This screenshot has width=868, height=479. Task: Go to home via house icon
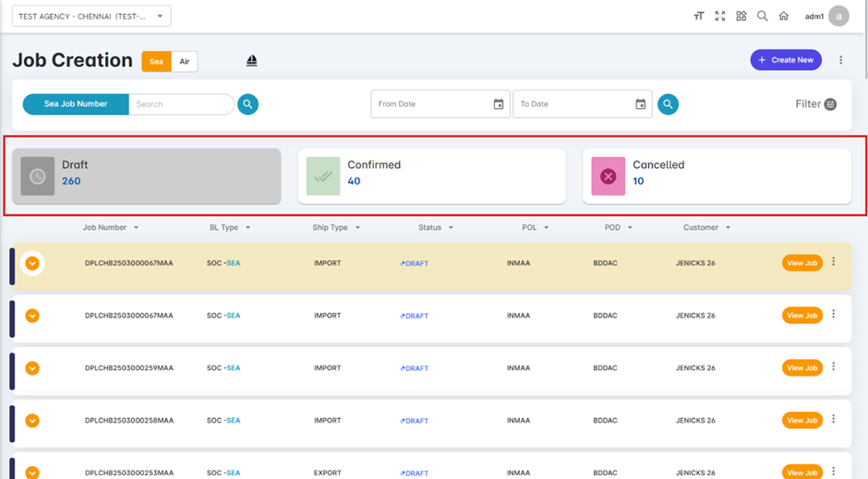coord(783,17)
